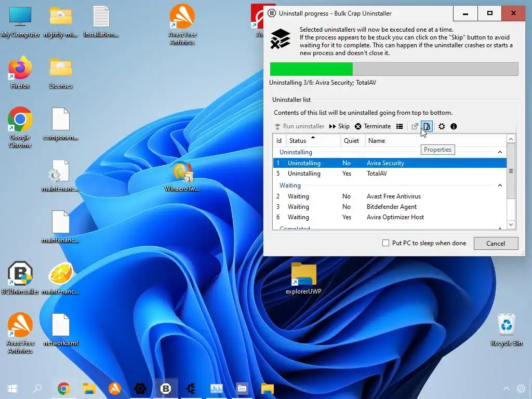Click the Bulk Crap Uninstaller title bar icon
The width and height of the screenshot is (532, 399).
272,13
